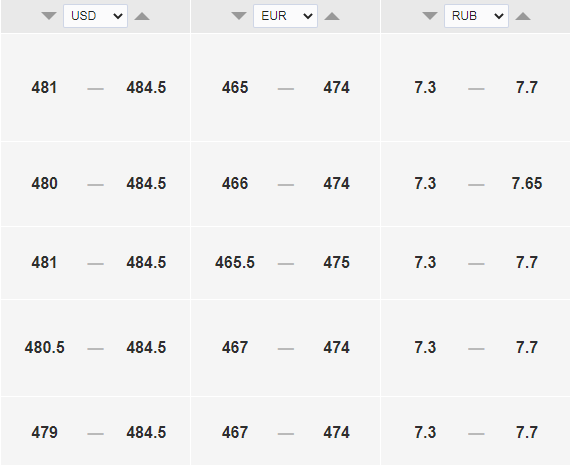Screen dimensions: 570x465
Task: Select the 479 USD buy rate
Action: (x=44, y=433)
